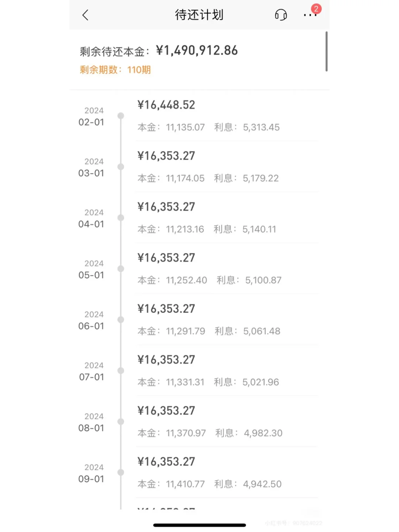Tap principal amount 11,252.40
Screen dimensions: 399x532
[x=186, y=281]
